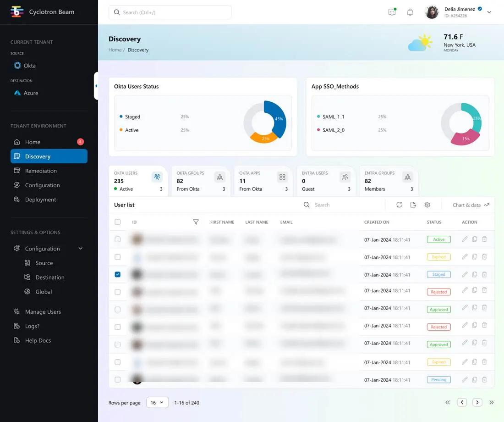
Task: Delete the Pending status row
Action: click(x=484, y=379)
